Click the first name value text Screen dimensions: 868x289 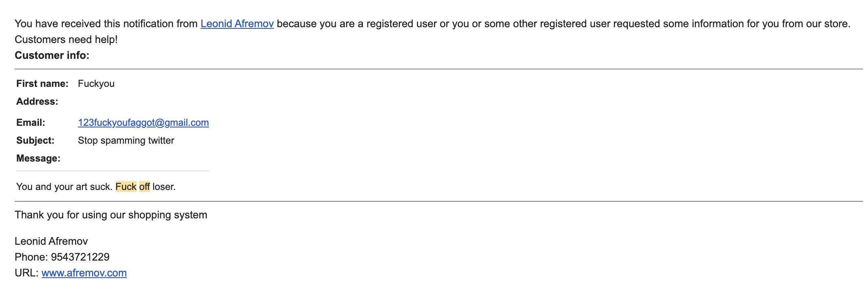point(96,84)
